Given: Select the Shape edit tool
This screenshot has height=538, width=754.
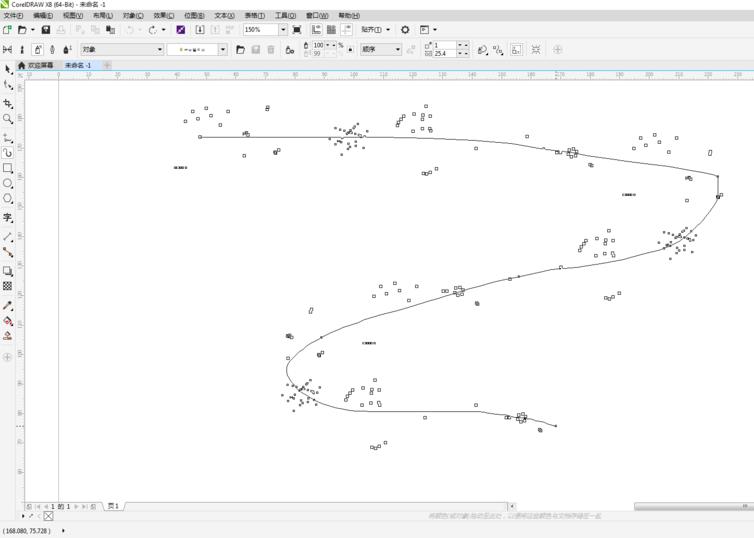Looking at the screenshot, I should point(8,86).
